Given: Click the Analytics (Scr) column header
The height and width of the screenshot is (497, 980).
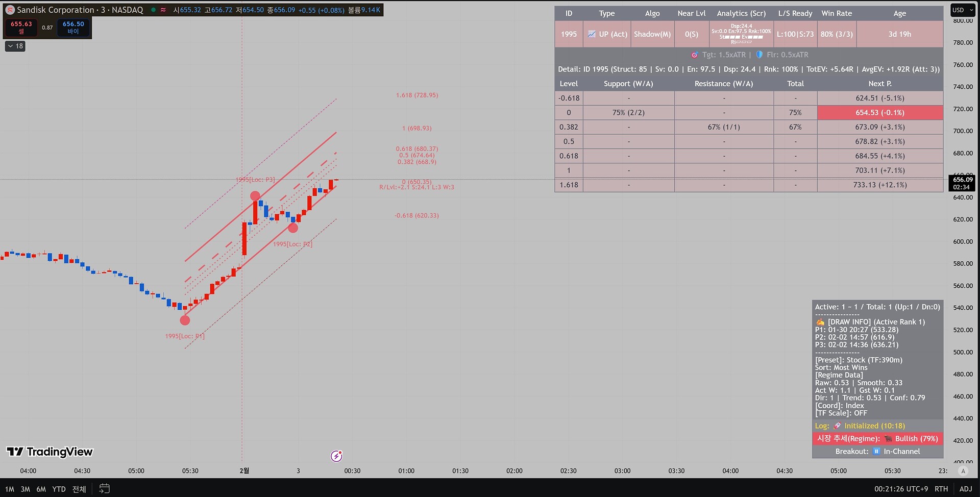Looking at the screenshot, I should [x=741, y=13].
